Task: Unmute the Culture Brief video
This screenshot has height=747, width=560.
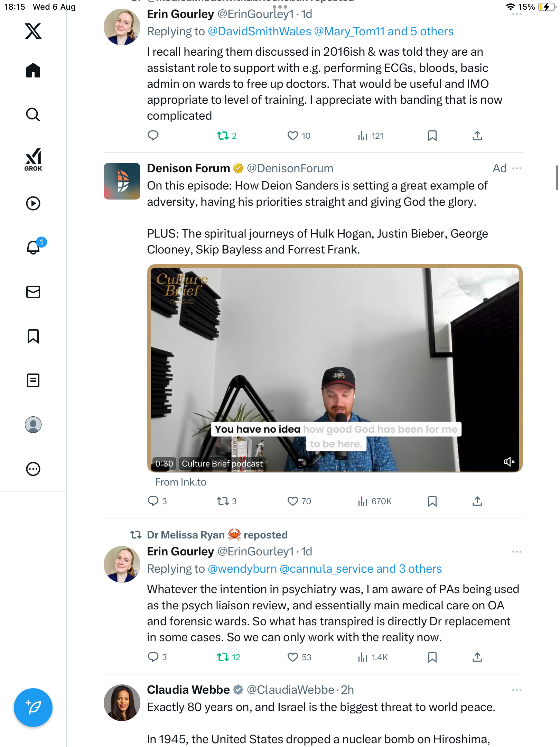Action: click(509, 461)
